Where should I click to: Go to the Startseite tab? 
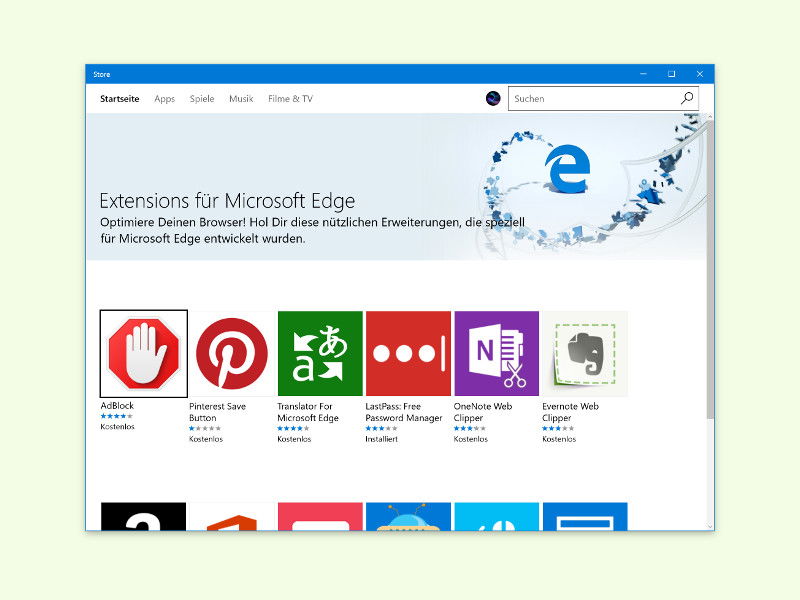(x=119, y=98)
